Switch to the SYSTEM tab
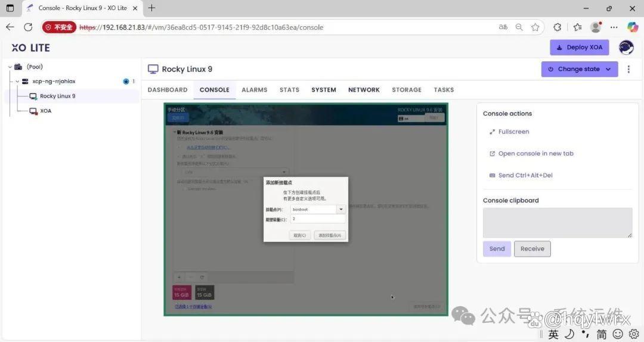The image size is (644, 342). pyautogui.click(x=324, y=89)
